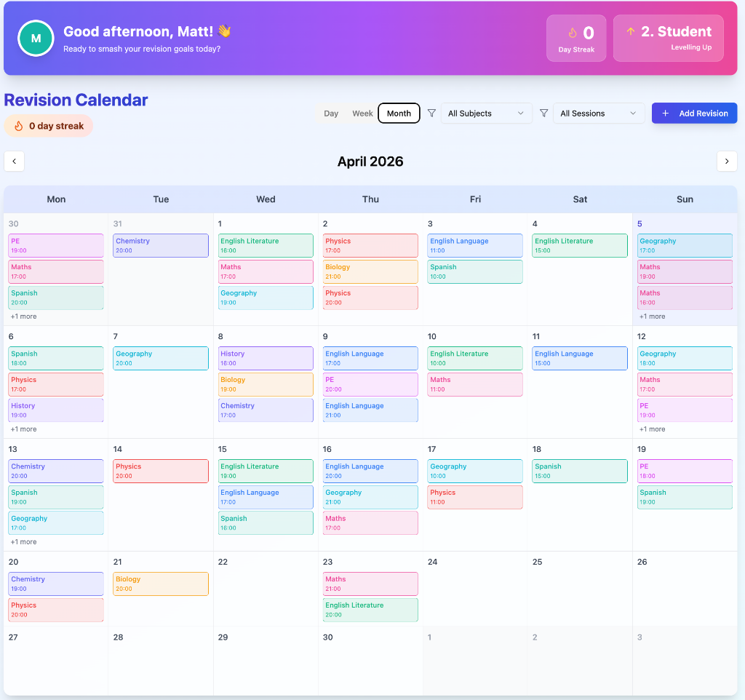Image resolution: width=745 pixels, height=700 pixels.
Task: Open Biology 19:00 session on April 8
Action: 266,384
